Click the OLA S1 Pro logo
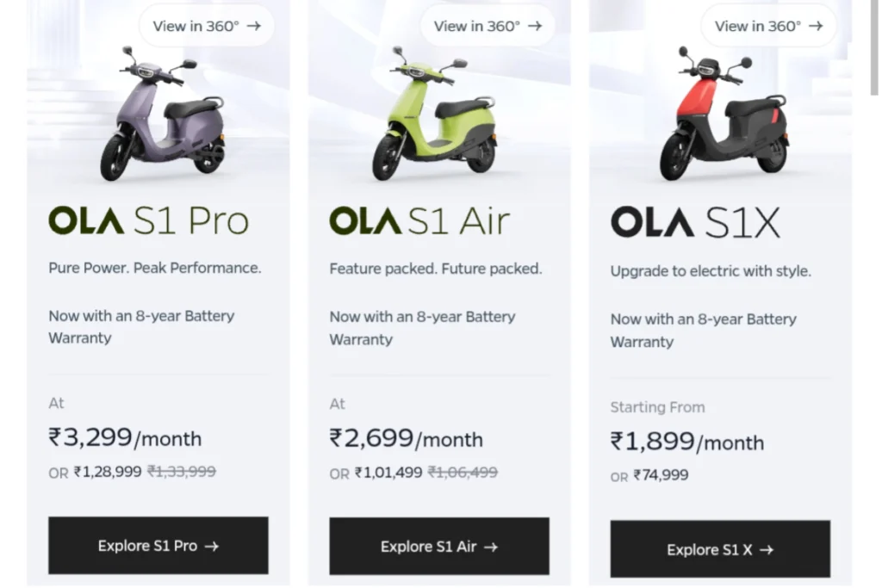The image size is (882, 588). point(148,220)
